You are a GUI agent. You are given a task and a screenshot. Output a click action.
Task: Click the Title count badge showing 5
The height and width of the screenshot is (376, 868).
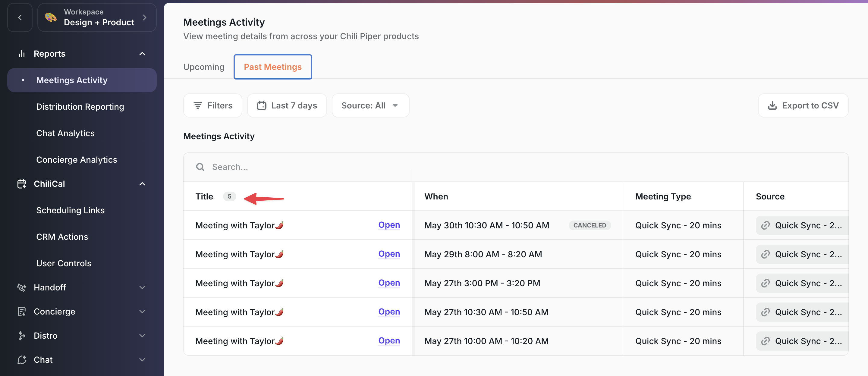pos(229,196)
